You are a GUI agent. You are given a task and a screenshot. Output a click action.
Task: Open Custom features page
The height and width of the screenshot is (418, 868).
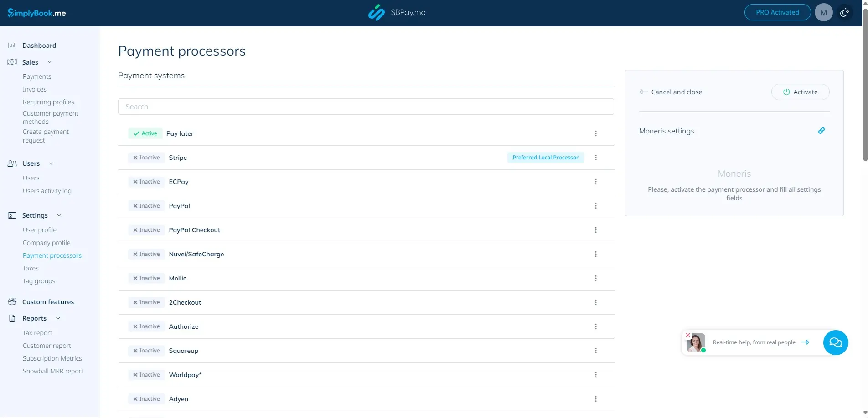(x=48, y=301)
